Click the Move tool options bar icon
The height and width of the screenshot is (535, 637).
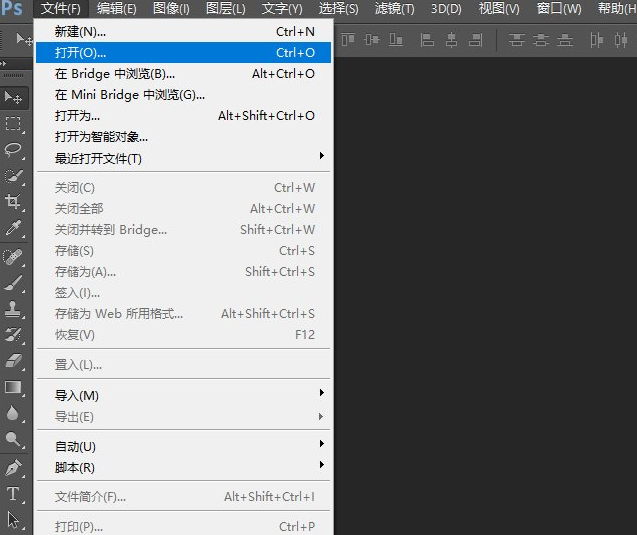23,39
